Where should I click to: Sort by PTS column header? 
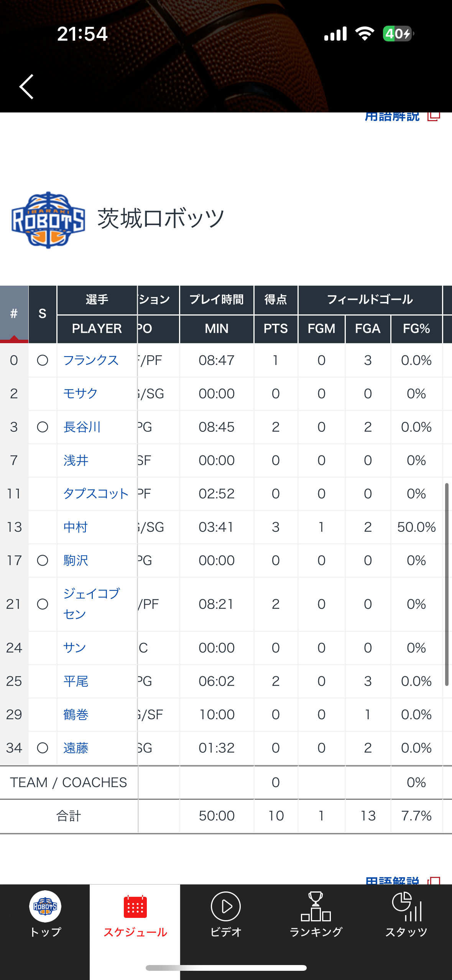coord(276,329)
